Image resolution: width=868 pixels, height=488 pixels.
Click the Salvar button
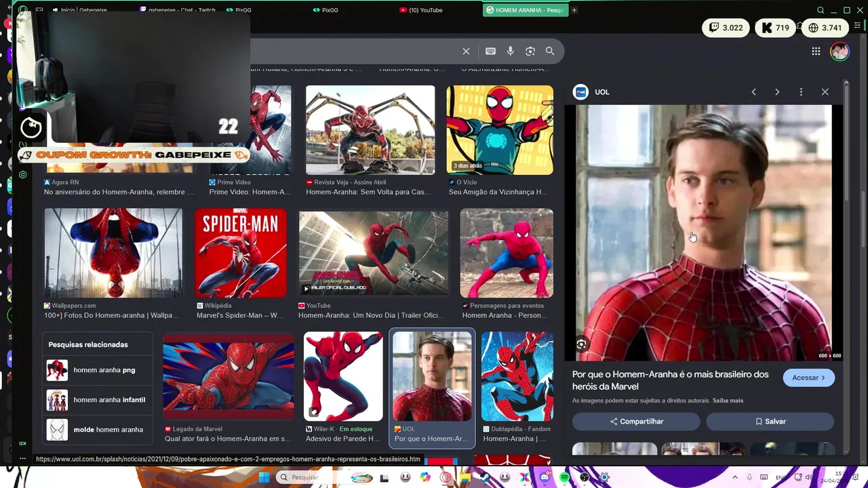pos(770,422)
